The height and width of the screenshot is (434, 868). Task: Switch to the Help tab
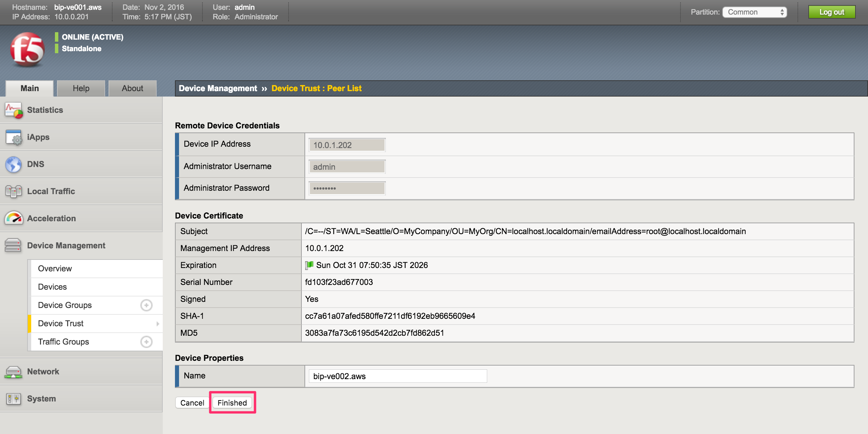click(81, 88)
